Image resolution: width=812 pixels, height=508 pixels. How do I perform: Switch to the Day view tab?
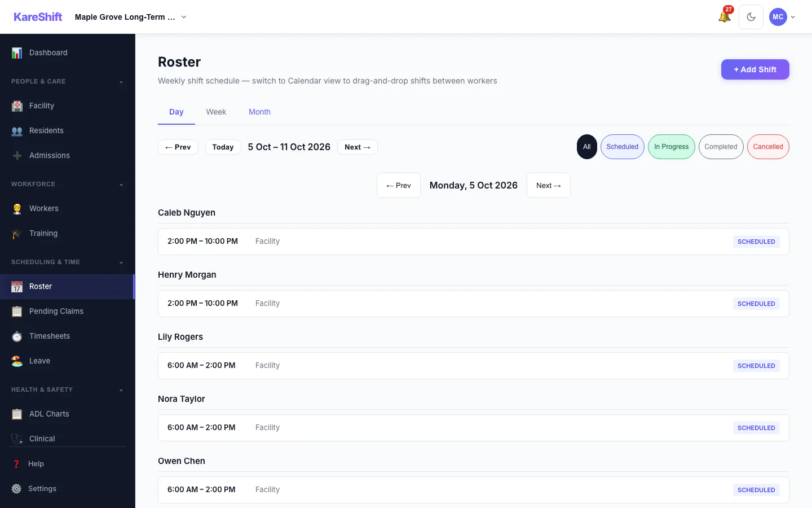coord(176,112)
